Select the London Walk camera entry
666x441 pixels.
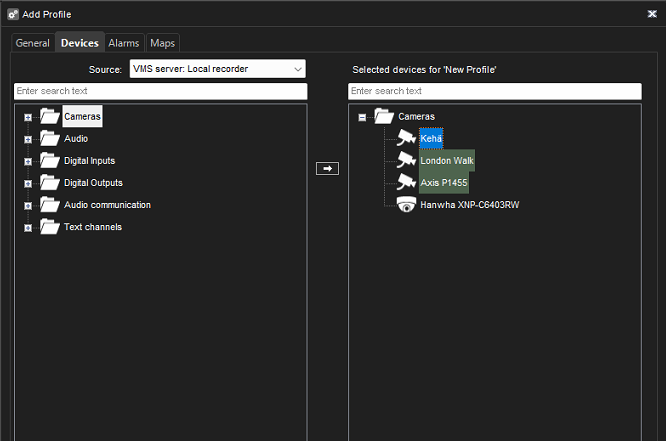pyautogui.click(x=447, y=161)
